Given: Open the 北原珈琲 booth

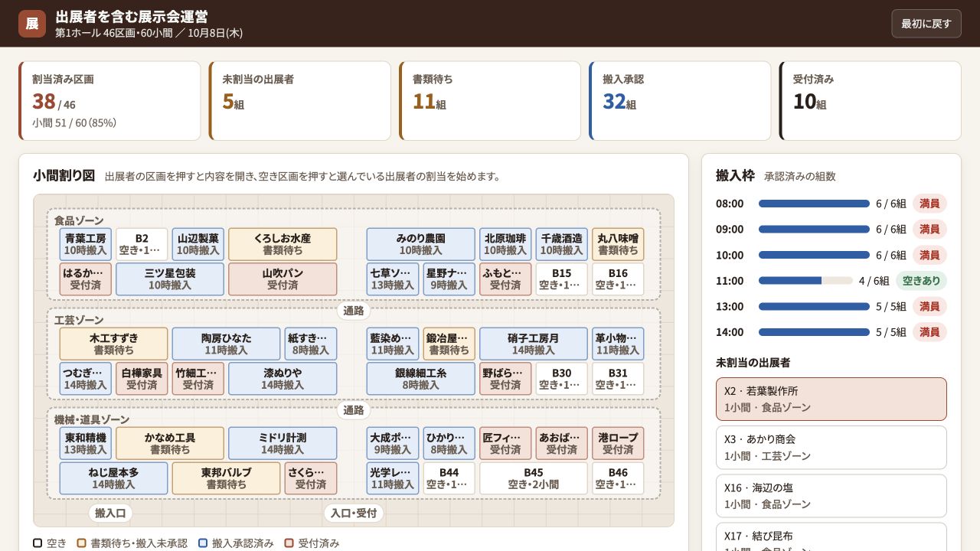Looking at the screenshot, I should (505, 244).
